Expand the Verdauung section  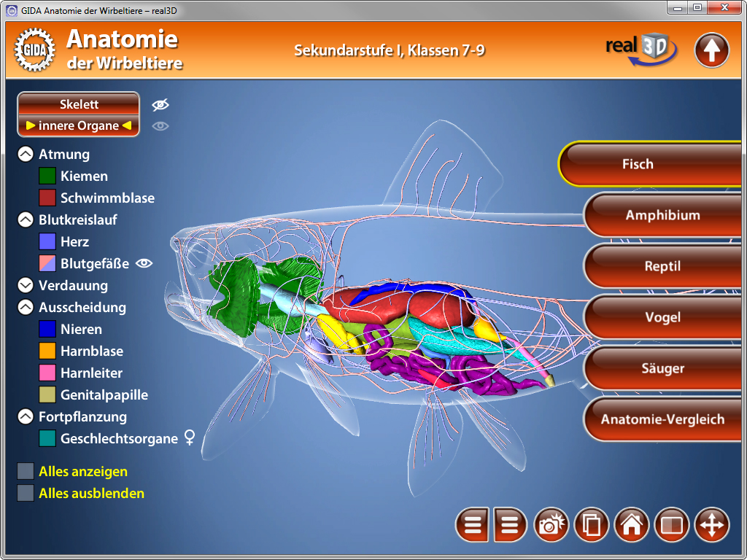(26, 285)
